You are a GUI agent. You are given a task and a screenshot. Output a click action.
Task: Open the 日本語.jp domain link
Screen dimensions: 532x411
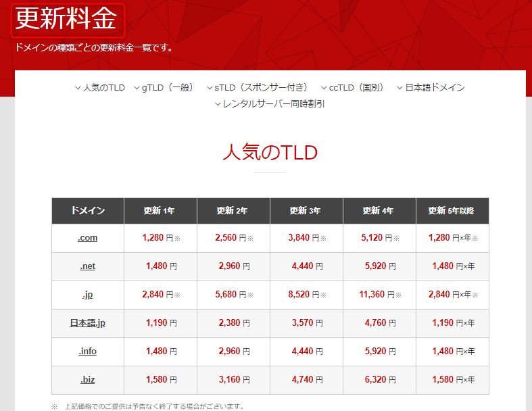click(x=88, y=323)
